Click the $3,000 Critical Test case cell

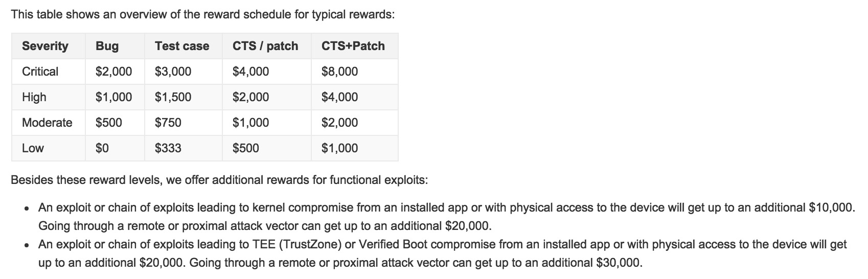(173, 72)
